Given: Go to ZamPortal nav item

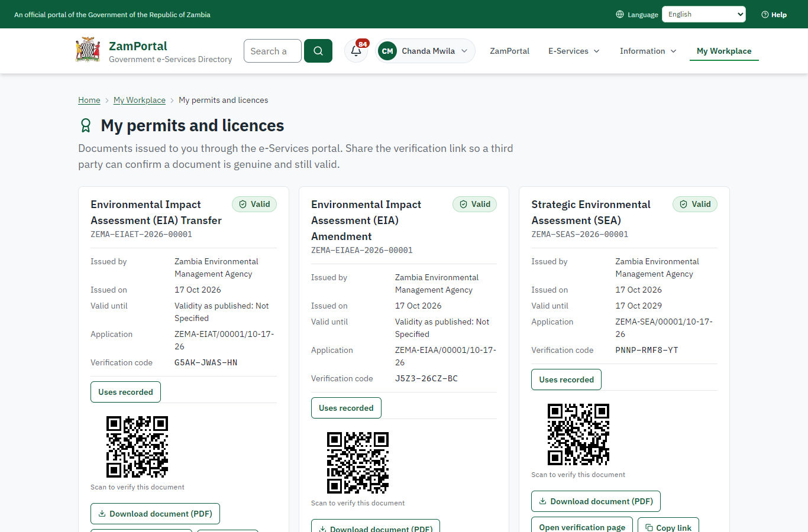Looking at the screenshot, I should 509,51.
